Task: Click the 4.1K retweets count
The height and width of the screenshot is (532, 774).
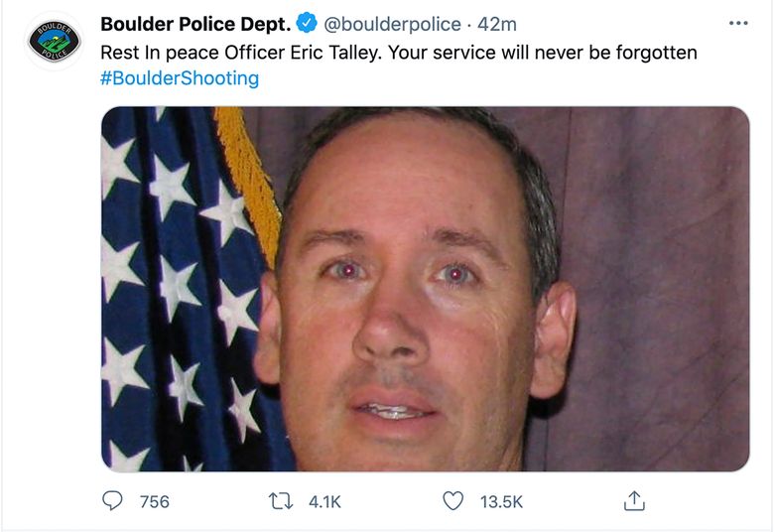Action: point(324,502)
